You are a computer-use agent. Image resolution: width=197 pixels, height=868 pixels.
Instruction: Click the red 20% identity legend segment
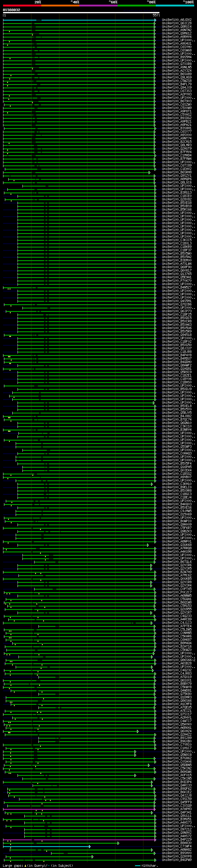tap(22, 6)
